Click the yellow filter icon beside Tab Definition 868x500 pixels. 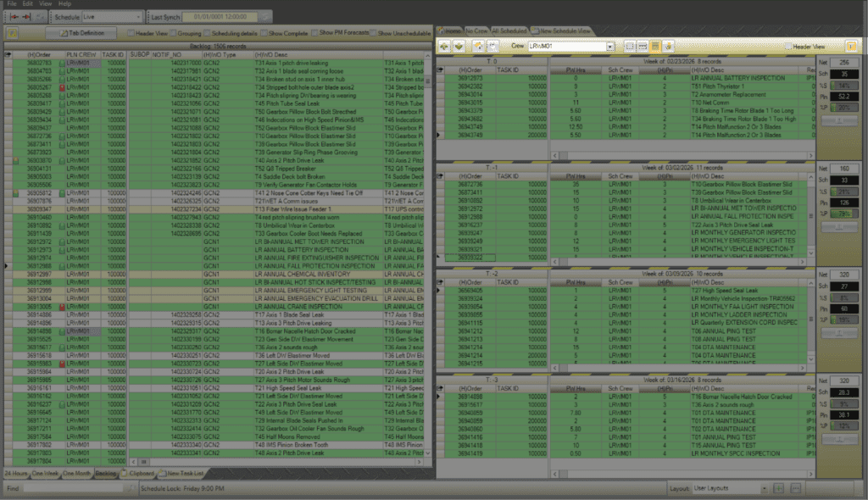point(13,32)
